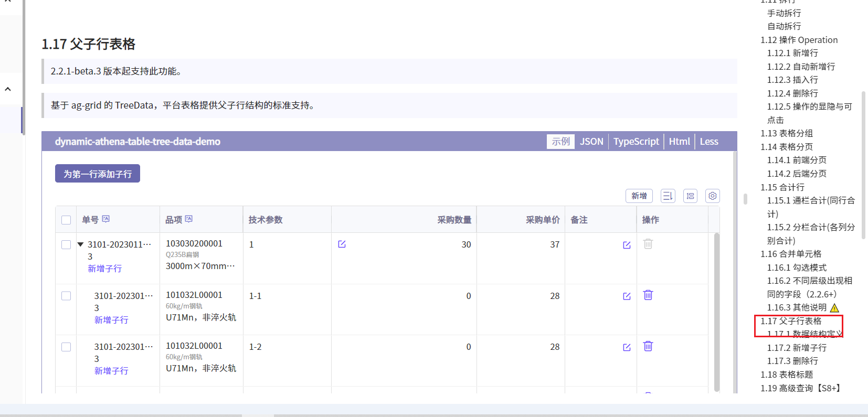This screenshot has width=868, height=417.
Task: Click edit icon in 技术参数 cell of row 1
Action: (x=342, y=244)
